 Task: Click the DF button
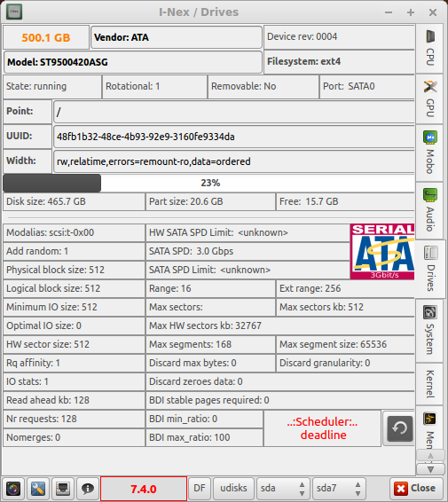(200, 489)
